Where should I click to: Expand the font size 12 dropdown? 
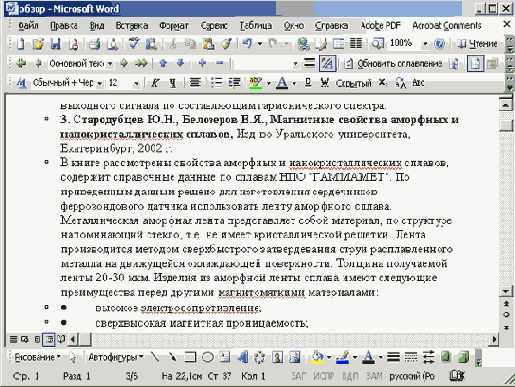coord(136,83)
